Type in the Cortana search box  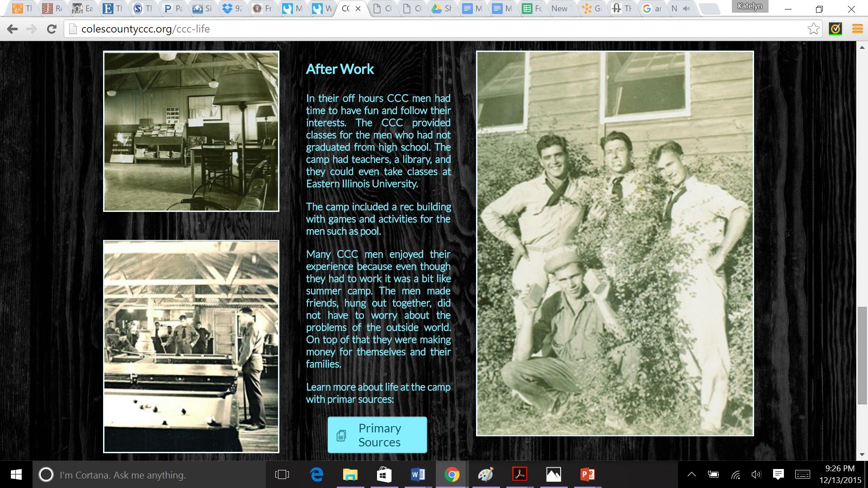[x=136, y=474]
